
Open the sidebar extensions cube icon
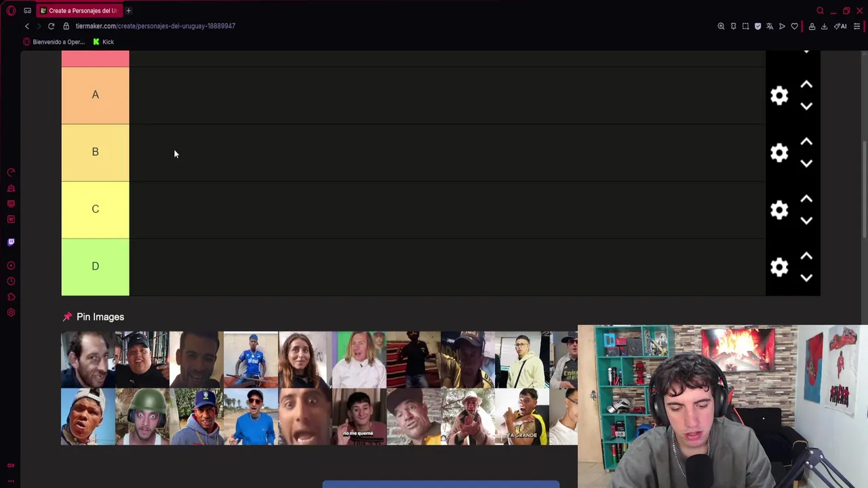pos(11,297)
